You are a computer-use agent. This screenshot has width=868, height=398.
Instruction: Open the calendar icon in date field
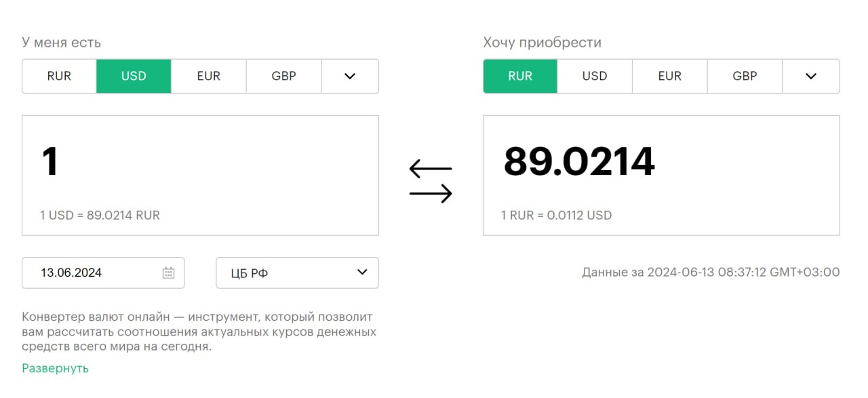[x=168, y=273]
